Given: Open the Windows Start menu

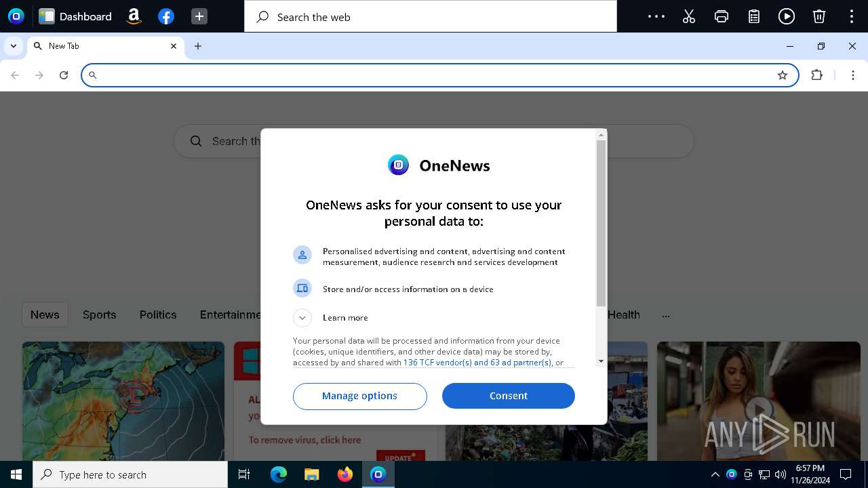Looking at the screenshot, I should click(x=16, y=474).
